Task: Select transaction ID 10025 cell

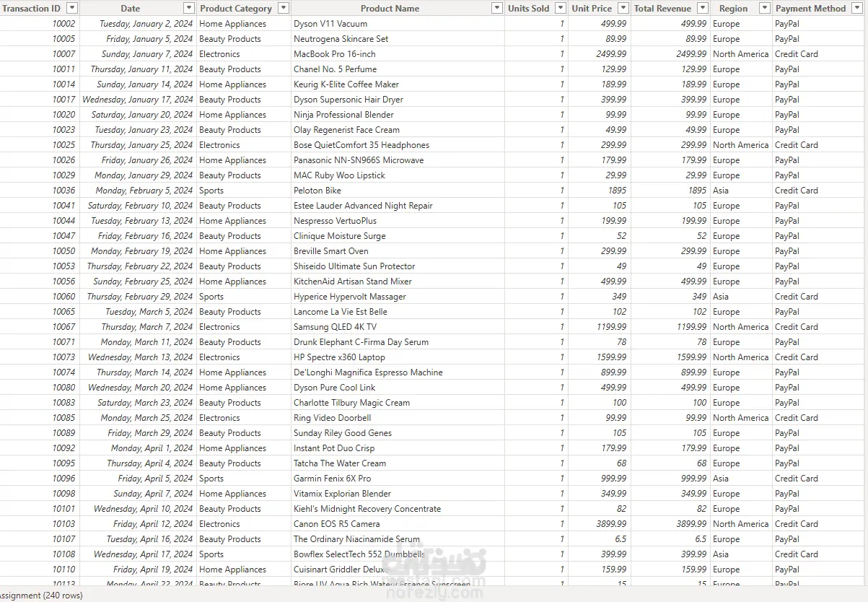Action: tap(40, 145)
